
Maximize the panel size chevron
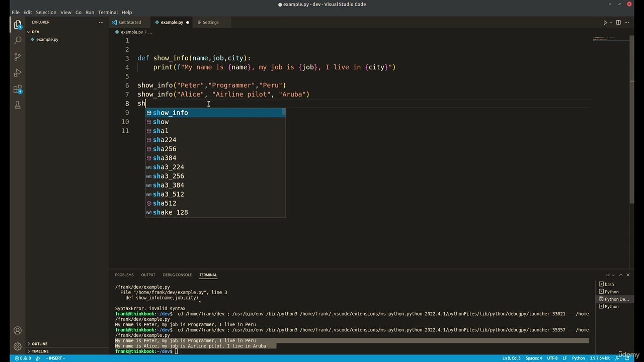[x=621, y=275]
